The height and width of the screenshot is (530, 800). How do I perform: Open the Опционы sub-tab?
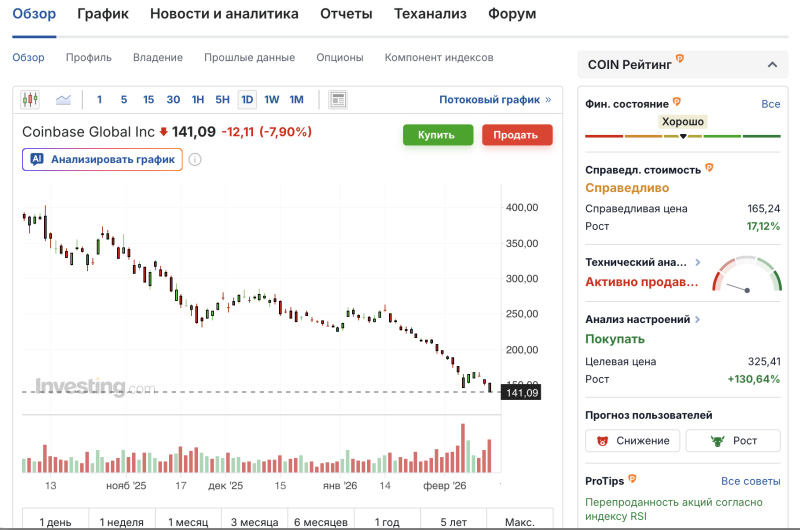(x=340, y=58)
